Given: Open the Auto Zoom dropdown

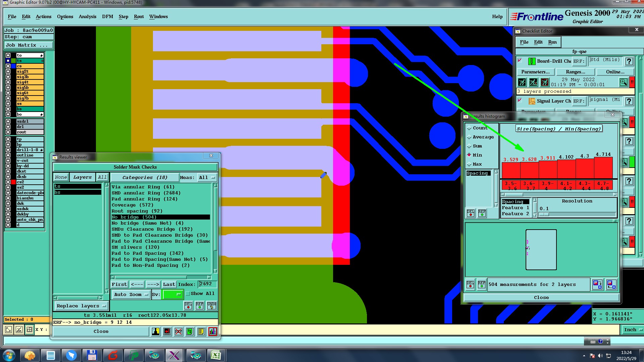Looking at the screenshot, I should click(x=131, y=295).
